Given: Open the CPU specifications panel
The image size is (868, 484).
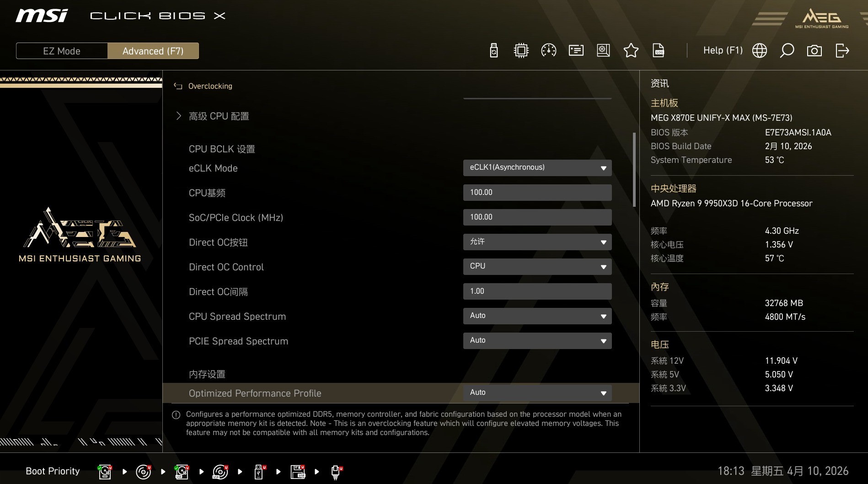Looking at the screenshot, I should click(520, 50).
